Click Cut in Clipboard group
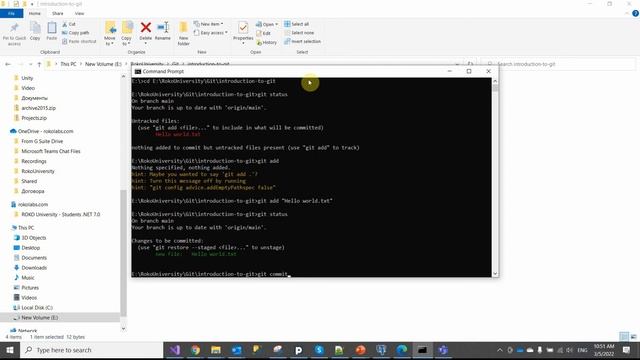The image size is (640, 360). [x=69, y=24]
